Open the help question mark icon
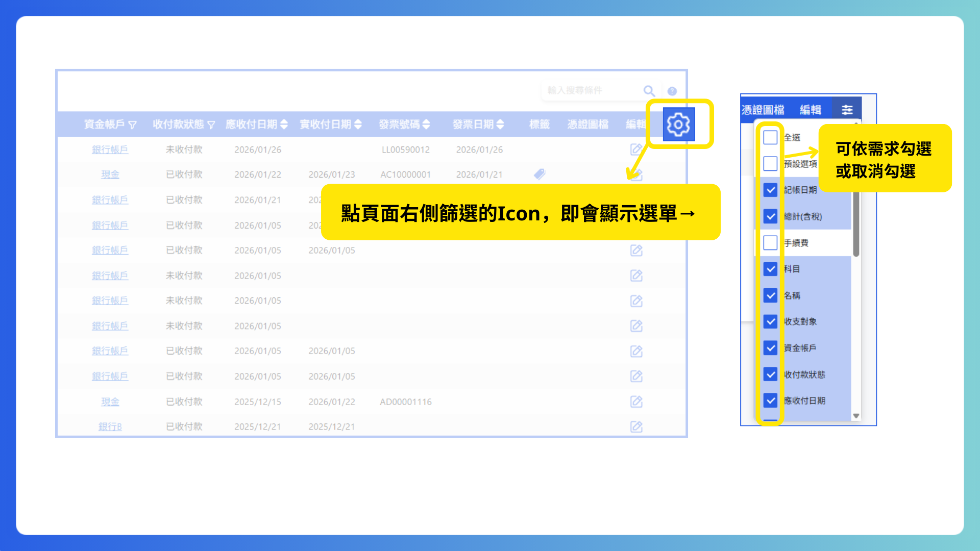 (672, 90)
